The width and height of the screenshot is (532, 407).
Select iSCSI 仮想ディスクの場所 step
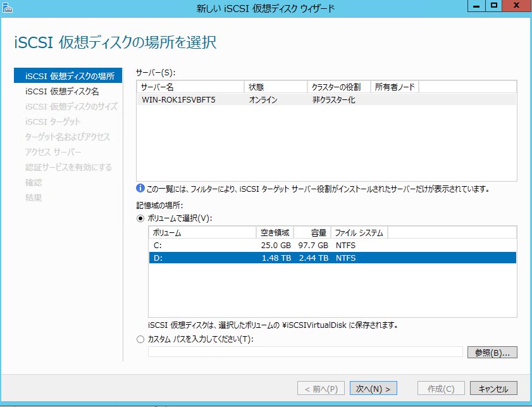[70, 76]
